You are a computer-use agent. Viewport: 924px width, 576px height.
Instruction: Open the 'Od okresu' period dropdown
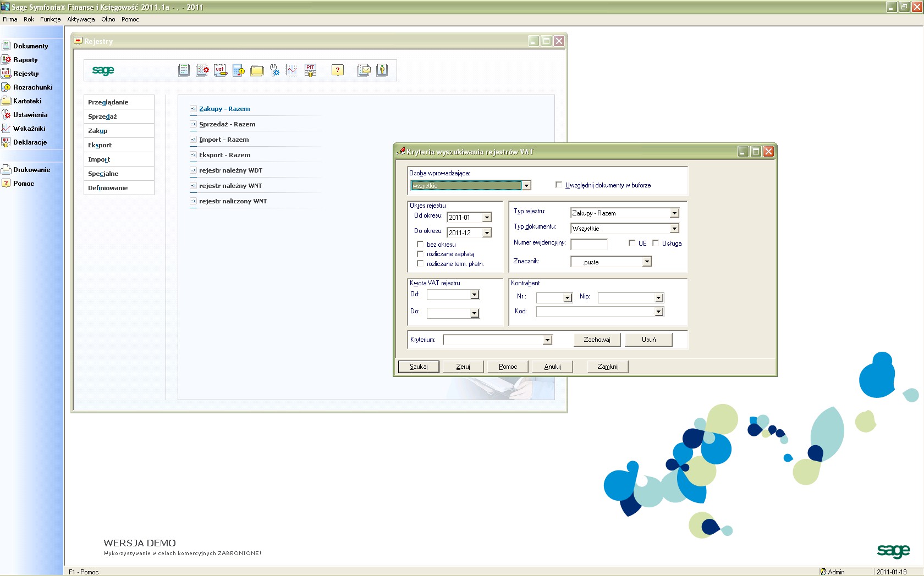(x=487, y=218)
